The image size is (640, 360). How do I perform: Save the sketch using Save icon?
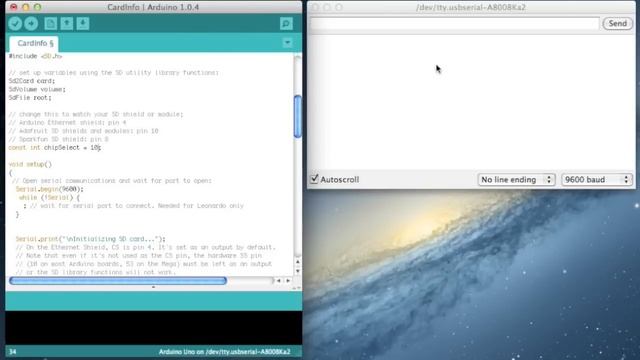(82, 24)
